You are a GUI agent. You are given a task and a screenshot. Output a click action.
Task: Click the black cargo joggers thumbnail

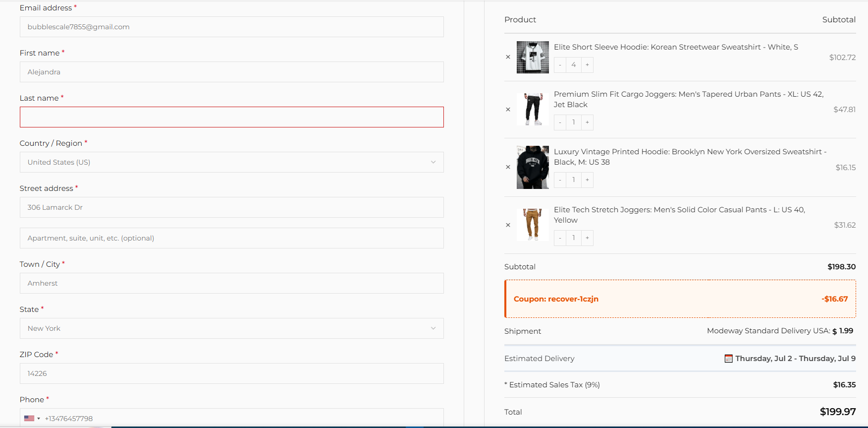(x=533, y=110)
